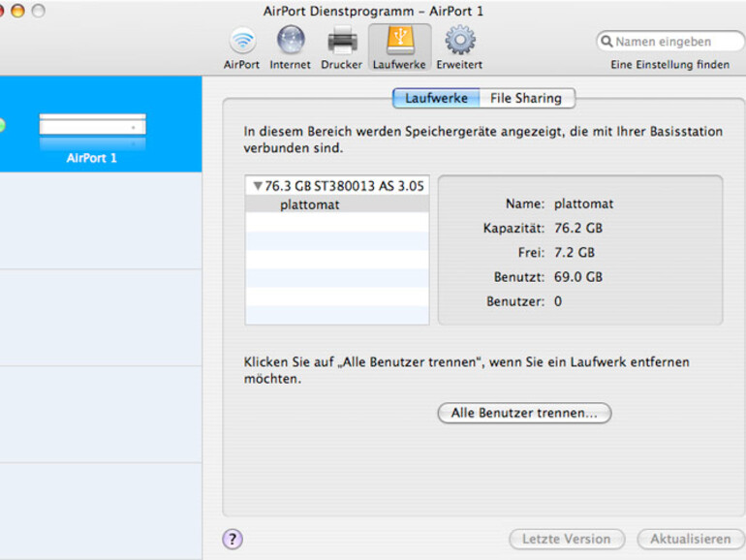Screen dimensions: 746x560
Task: Focus the Namen eingeben search field
Action: [x=670, y=42]
